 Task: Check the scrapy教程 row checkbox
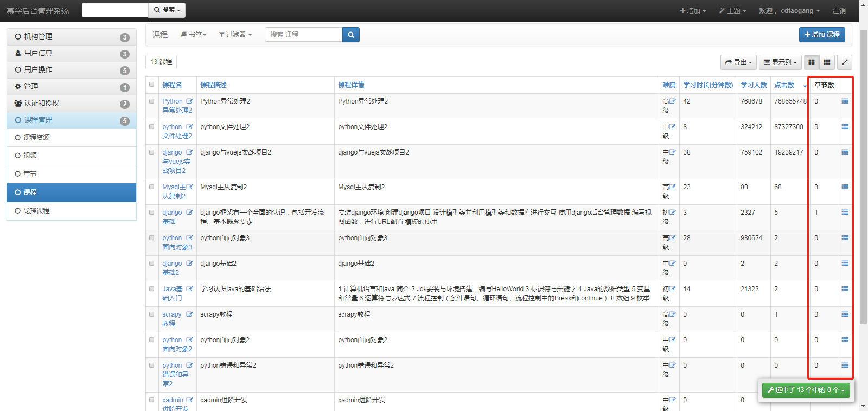tap(152, 314)
